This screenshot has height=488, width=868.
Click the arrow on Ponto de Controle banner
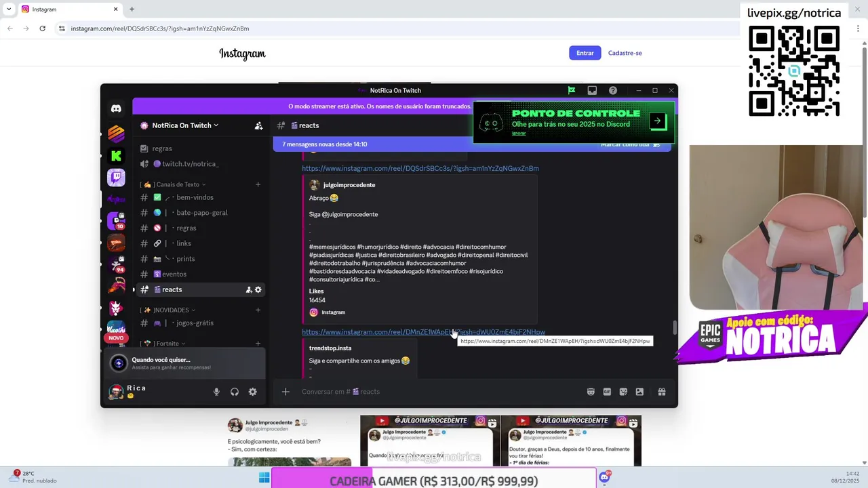657,121
